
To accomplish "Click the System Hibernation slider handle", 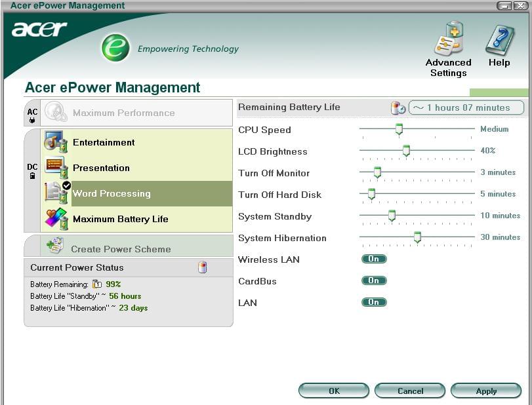I will tap(417, 237).
